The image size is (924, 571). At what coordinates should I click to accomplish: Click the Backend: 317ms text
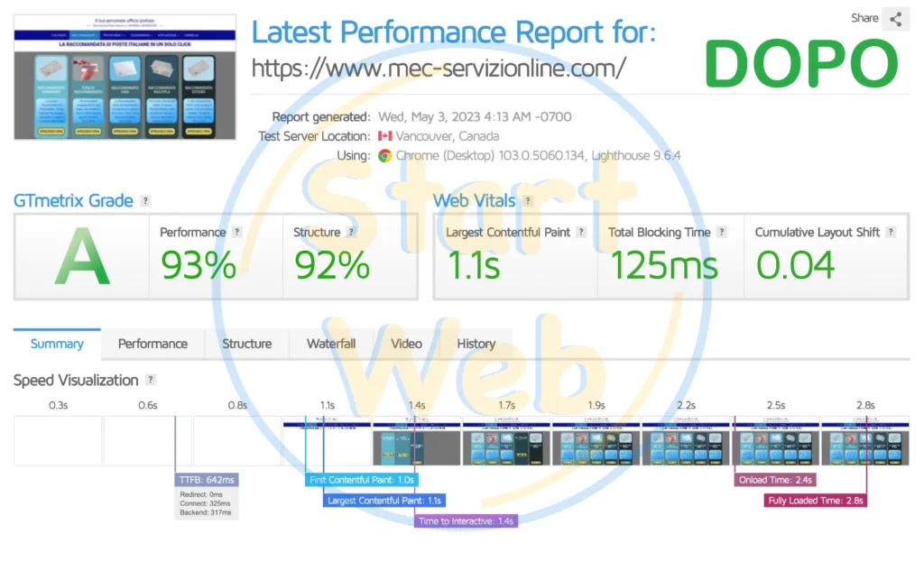click(206, 512)
